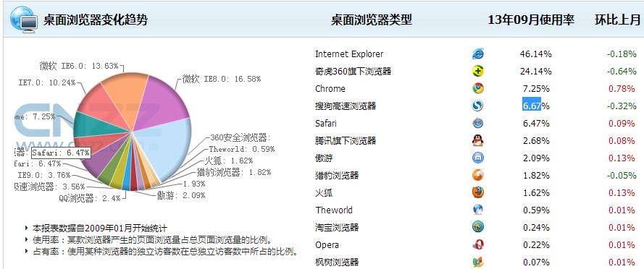Image resolution: width=644 pixels, height=269 pixels.
Task: Click the Sogou browser icon
Action: click(x=477, y=106)
